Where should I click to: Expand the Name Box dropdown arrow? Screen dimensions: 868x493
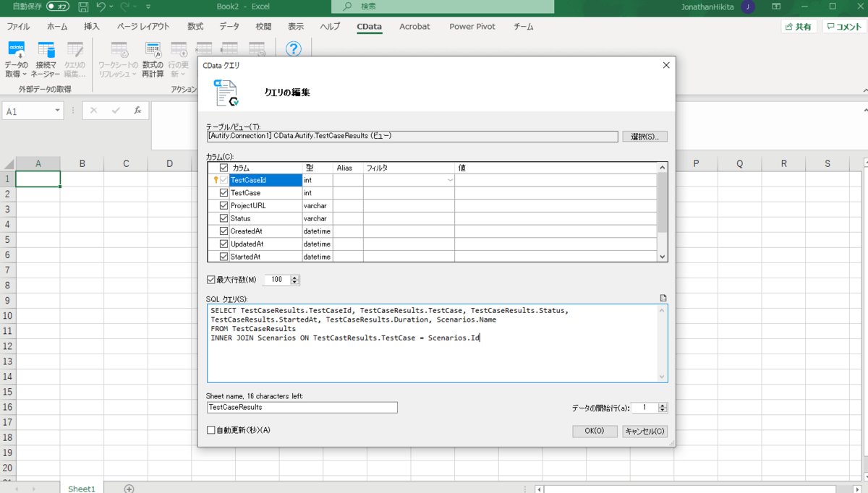click(x=57, y=111)
